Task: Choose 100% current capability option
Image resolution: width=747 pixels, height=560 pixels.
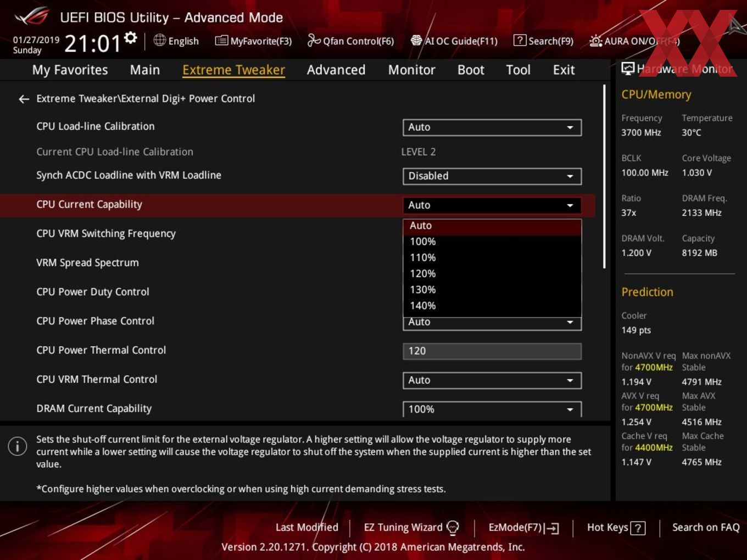Action: coord(492,242)
